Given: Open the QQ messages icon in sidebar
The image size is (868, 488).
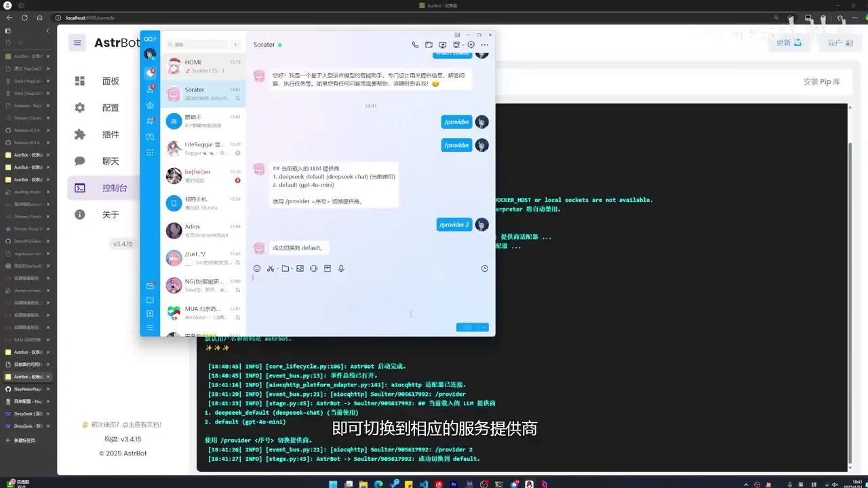Looking at the screenshot, I should (x=150, y=73).
